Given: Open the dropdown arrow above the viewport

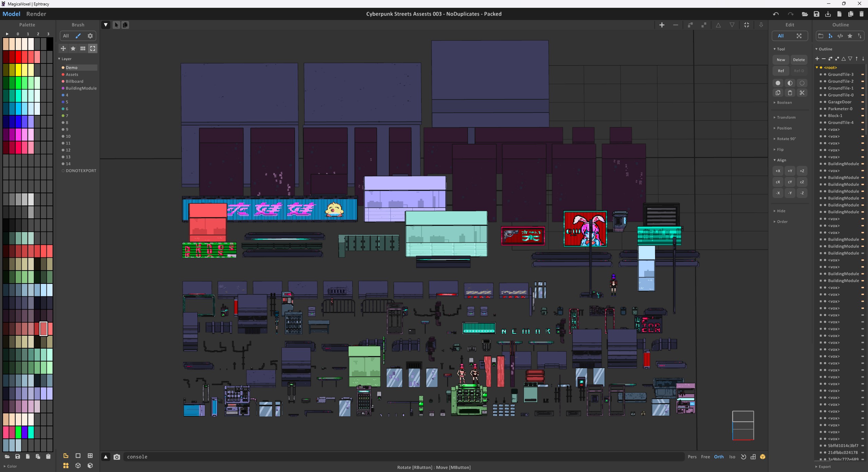Looking at the screenshot, I should (106, 25).
